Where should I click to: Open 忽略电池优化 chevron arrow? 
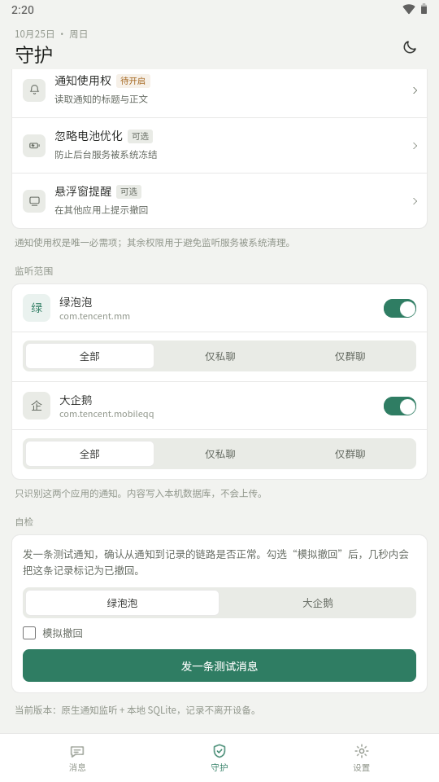point(415,146)
